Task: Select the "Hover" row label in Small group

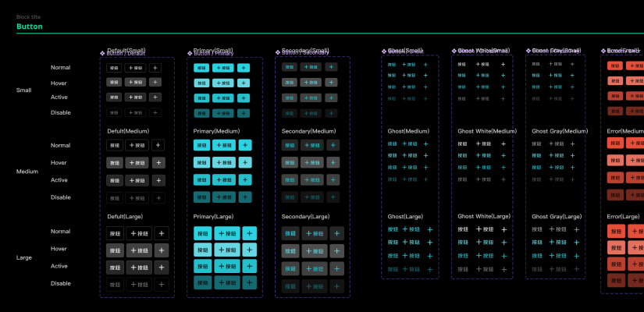Action: pyautogui.click(x=59, y=83)
